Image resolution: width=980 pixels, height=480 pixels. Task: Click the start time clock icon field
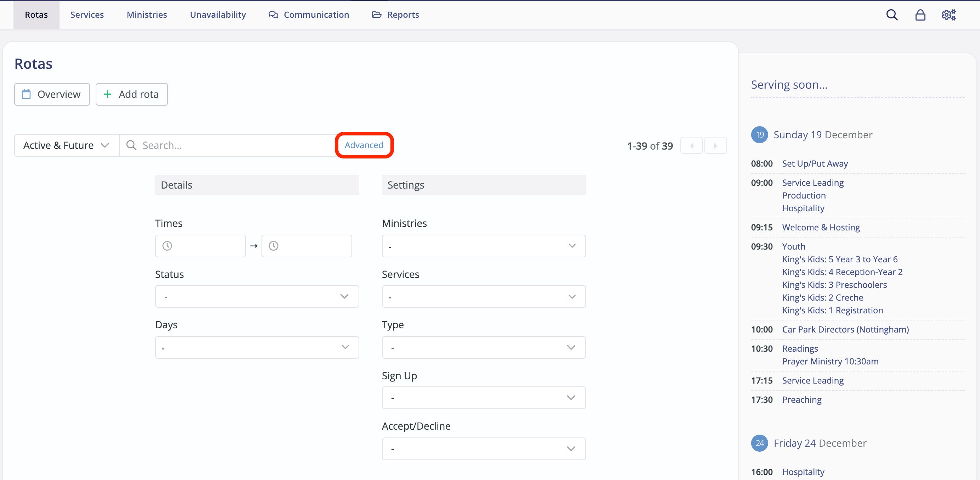[200, 246]
